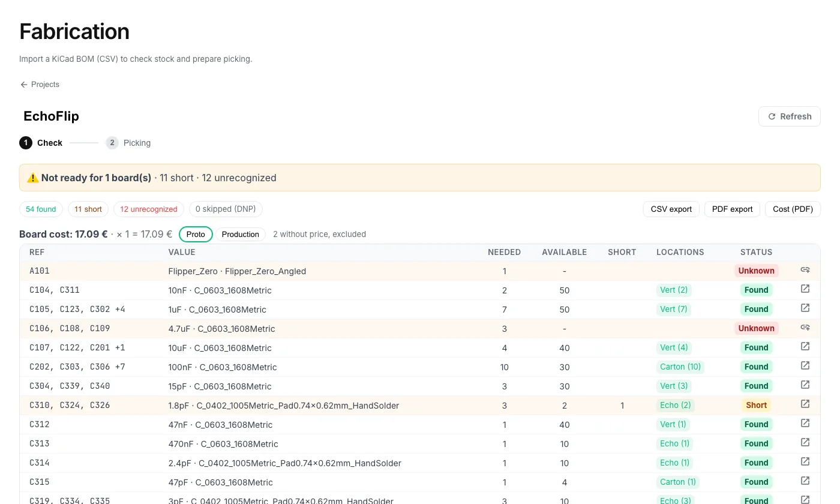
Task: Click the 'C202, C303, C306 +7' reference cell
Action: [x=77, y=367]
